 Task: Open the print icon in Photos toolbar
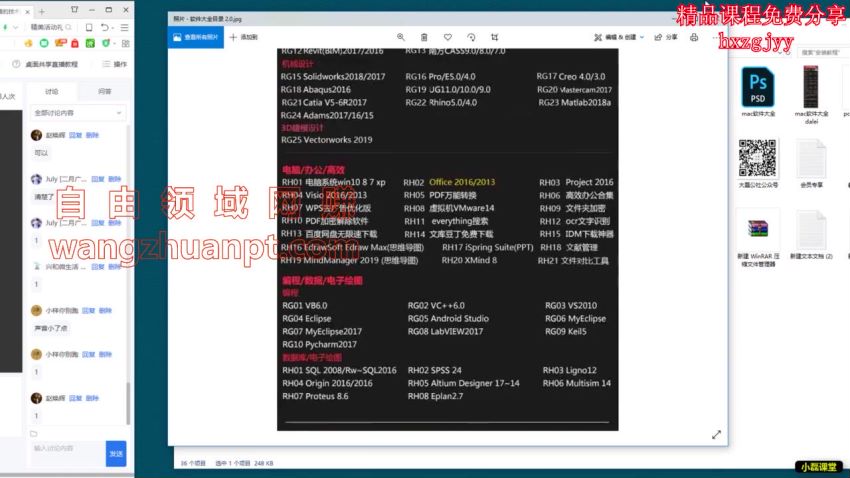pyautogui.click(x=694, y=37)
